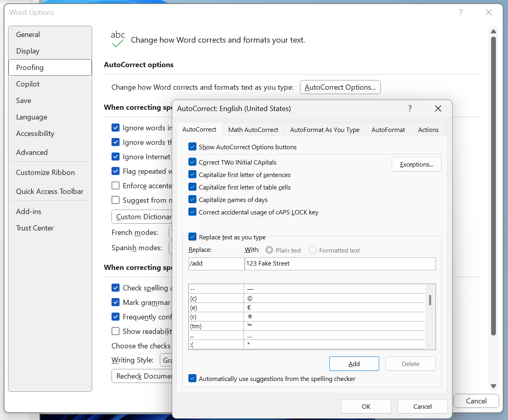Click Add to save the replacement
Viewport: 508px width, 420px height.
coord(354,364)
